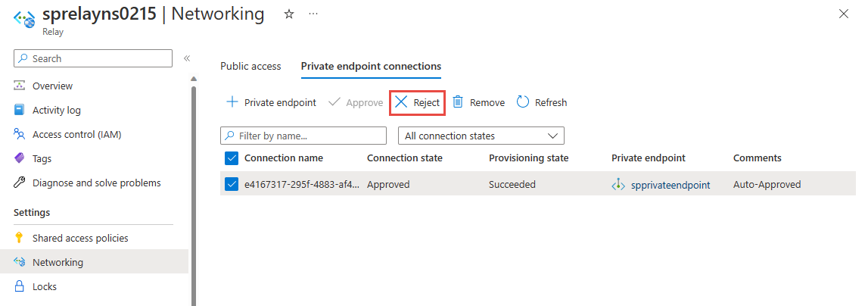Click the Remove trash can icon
Screen dimensions: 868x306
point(458,102)
